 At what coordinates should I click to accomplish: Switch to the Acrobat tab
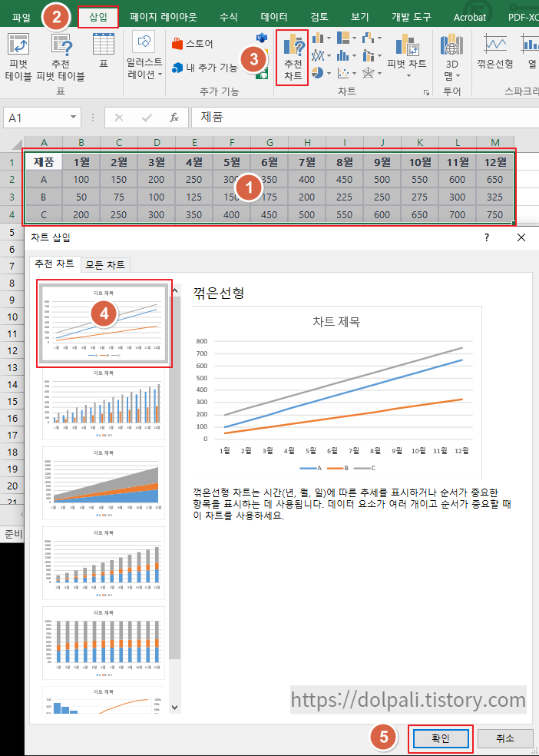(x=470, y=18)
